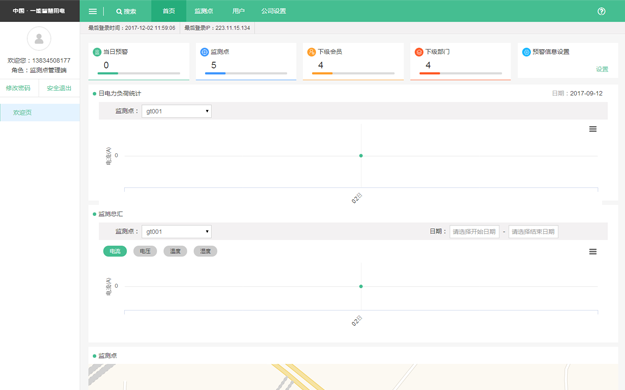The width and height of the screenshot is (625, 390).
Task: Click the 修改密码 link
Action: pos(18,88)
